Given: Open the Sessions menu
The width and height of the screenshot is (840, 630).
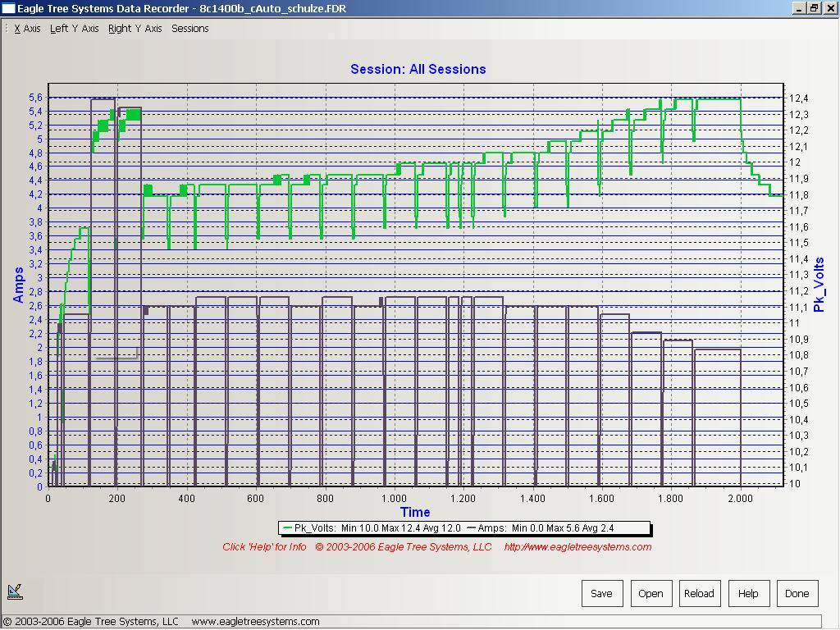Looking at the screenshot, I should pos(190,29).
